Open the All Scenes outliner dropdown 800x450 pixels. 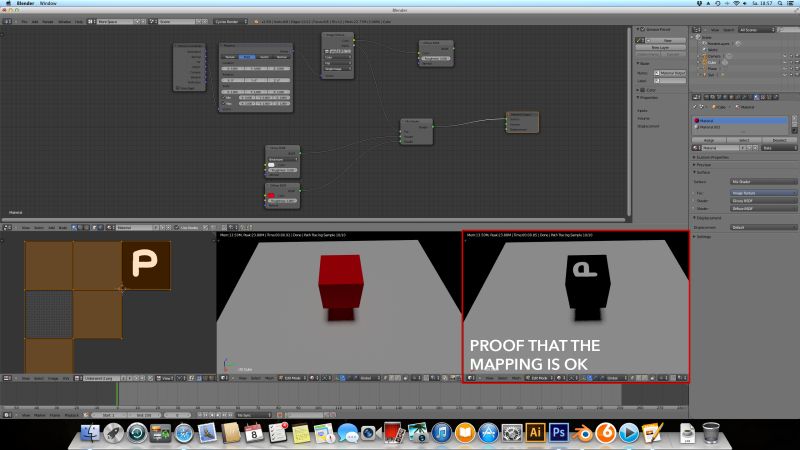pyautogui.click(x=757, y=30)
